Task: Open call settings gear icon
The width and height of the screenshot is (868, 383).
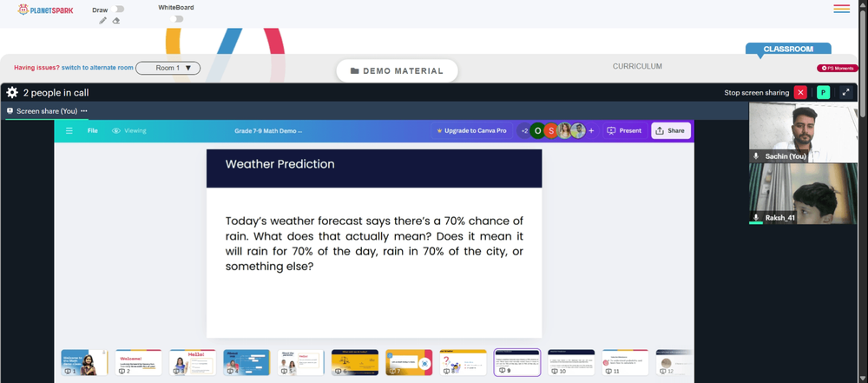Action: click(x=12, y=93)
